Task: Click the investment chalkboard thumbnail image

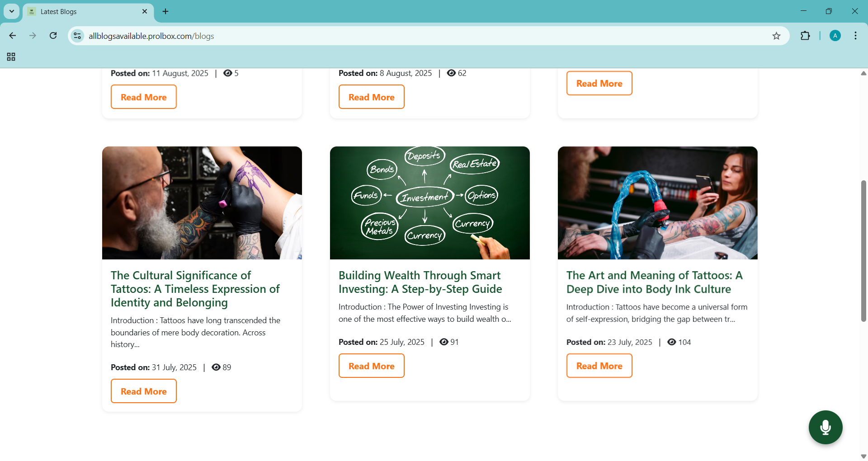Action: [429, 203]
